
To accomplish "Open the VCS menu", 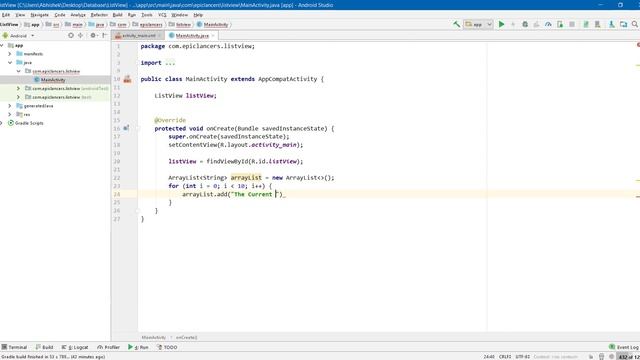I will point(162,15).
